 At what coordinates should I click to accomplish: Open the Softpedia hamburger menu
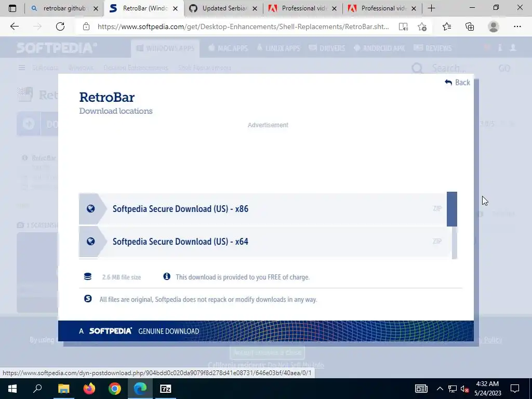point(22,68)
